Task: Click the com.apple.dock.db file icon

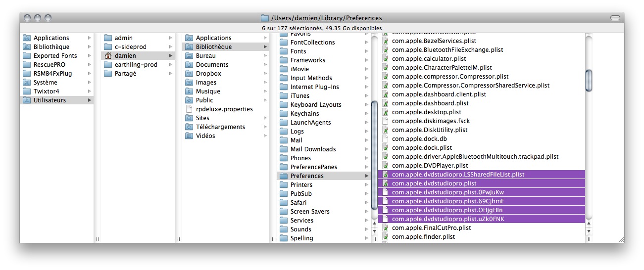Action: coord(386,139)
